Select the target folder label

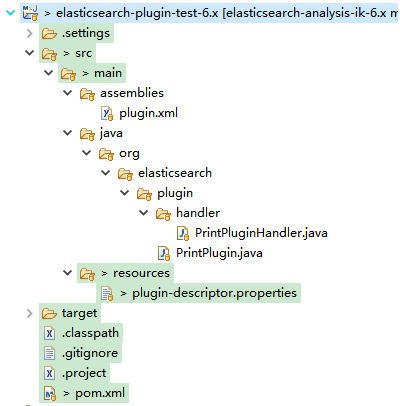click(79, 313)
